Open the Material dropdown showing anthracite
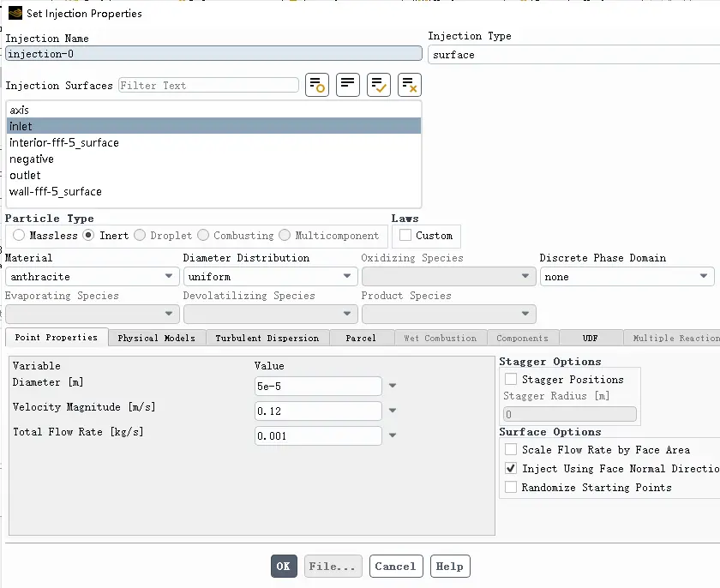 tap(93, 276)
